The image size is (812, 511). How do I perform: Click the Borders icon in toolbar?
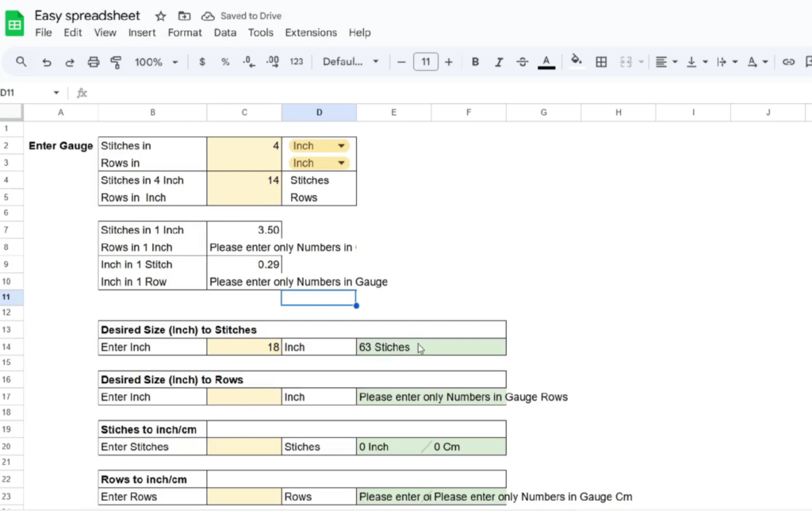pyautogui.click(x=601, y=62)
